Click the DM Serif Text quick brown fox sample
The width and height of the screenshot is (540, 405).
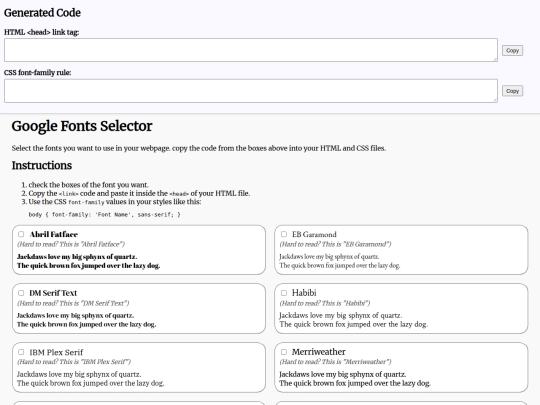(x=86, y=324)
